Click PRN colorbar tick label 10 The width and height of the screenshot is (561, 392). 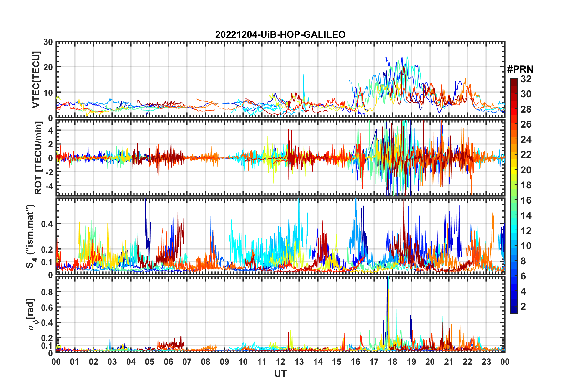click(526, 246)
